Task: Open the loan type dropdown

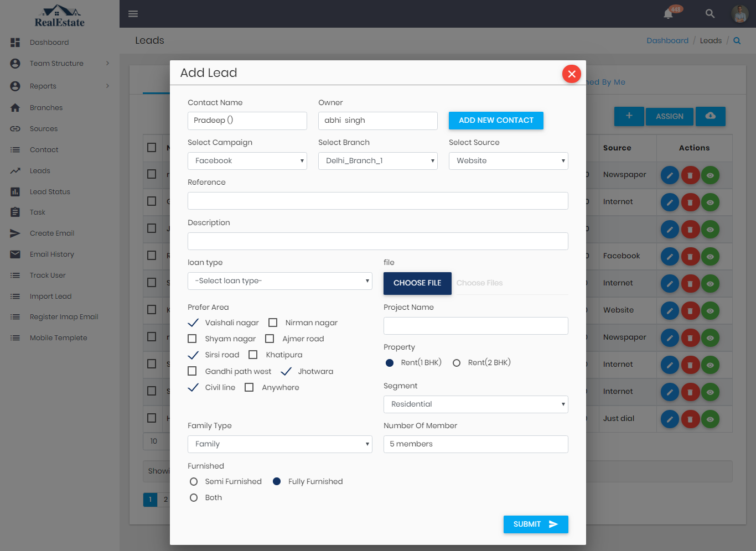Action: (x=279, y=280)
